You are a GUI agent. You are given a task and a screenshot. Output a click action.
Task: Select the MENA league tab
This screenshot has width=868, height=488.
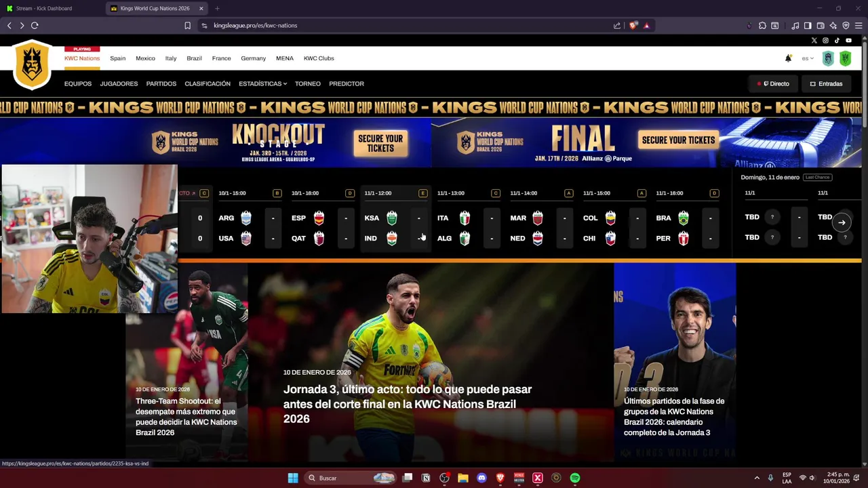[x=285, y=58]
